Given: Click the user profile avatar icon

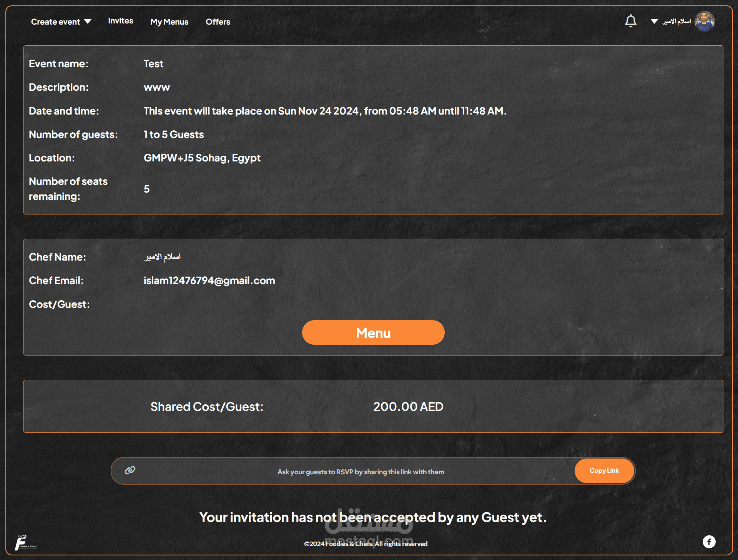Looking at the screenshot, I should click(708, 21).
